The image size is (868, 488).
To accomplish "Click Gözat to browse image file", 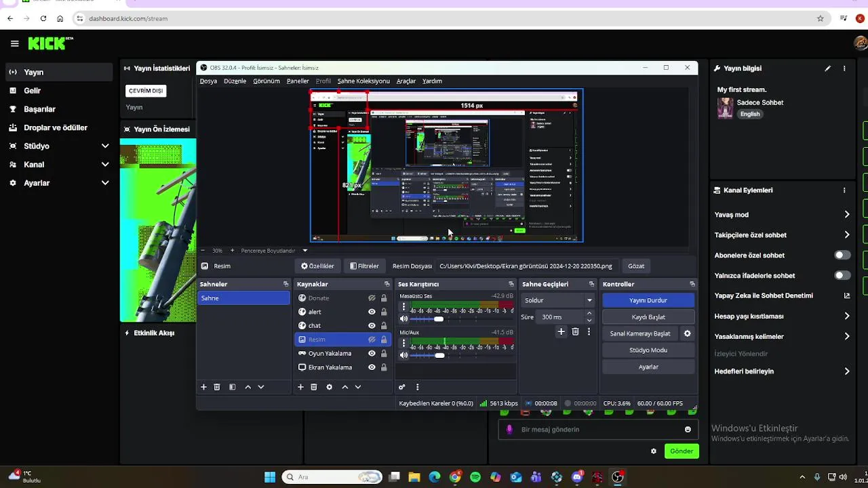I will click(636, 266).
